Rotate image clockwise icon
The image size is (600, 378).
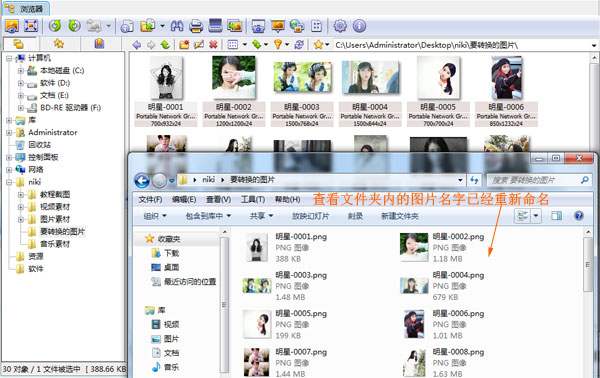[x=74, y=26]
